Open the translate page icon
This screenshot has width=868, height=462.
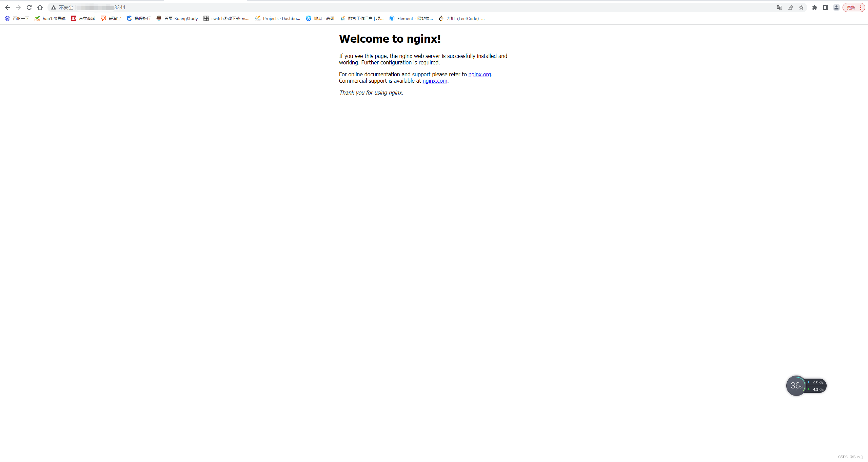780,7
